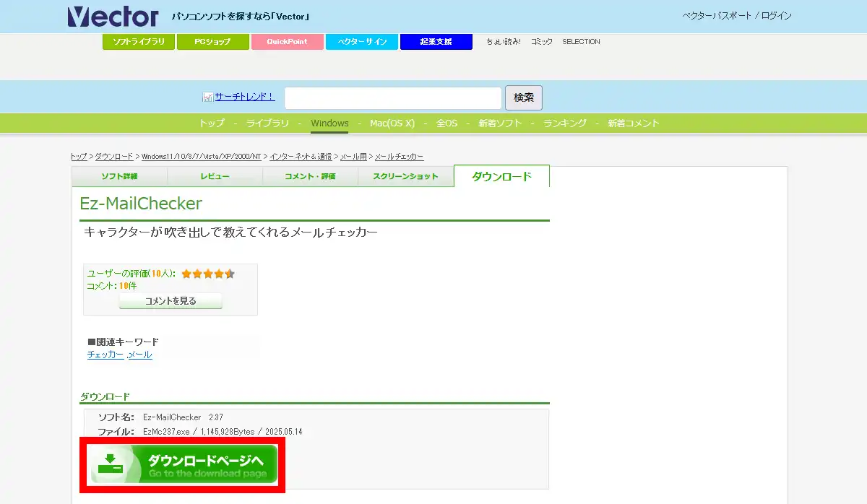Select Windows in the nav bar
The width and height of the screenshot is (867, 504).
click(x=330, y=123)
